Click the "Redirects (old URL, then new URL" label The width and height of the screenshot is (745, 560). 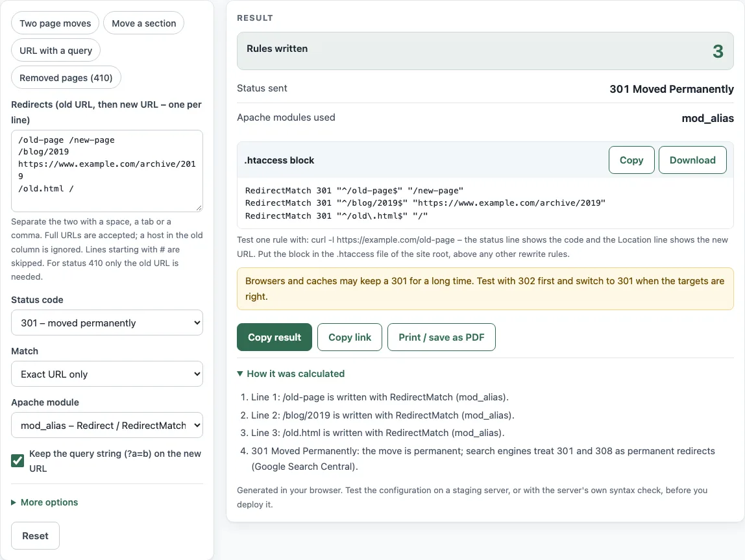point(106,112)
